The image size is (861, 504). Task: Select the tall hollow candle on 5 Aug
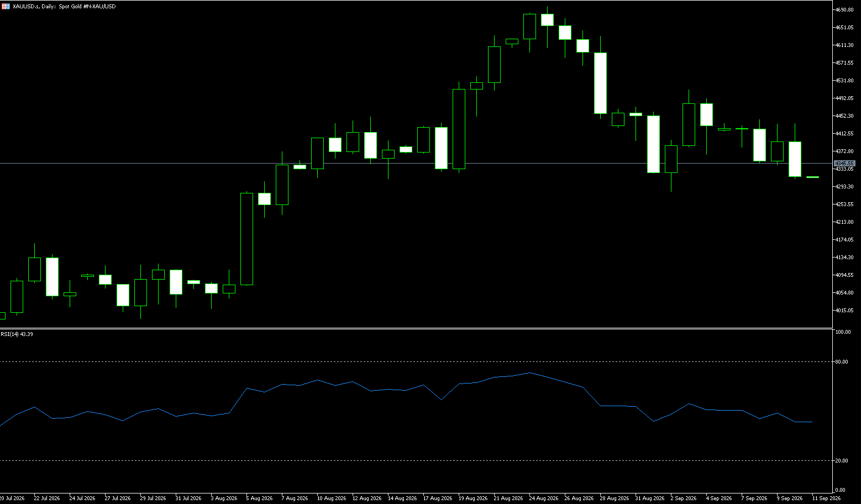point(246,239)
